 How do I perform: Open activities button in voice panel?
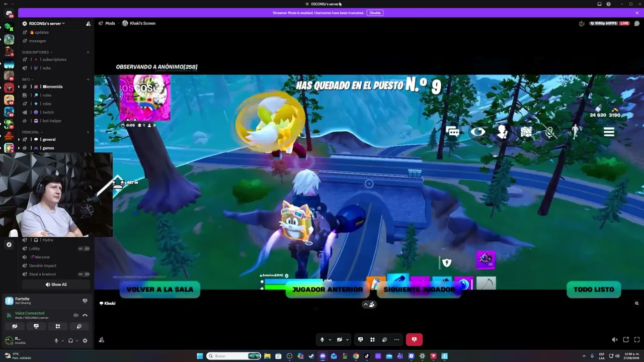58,326
